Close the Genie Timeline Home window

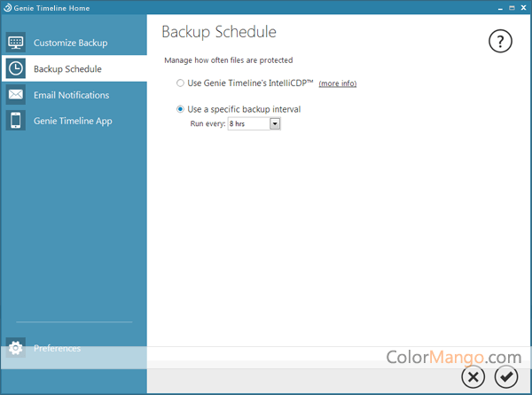(521, 7)
